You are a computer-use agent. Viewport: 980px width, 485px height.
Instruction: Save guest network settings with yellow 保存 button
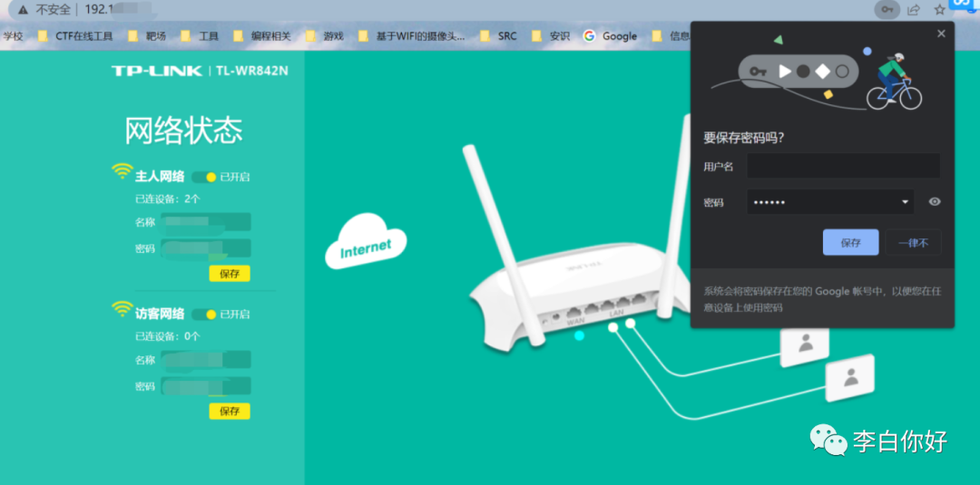230,411
